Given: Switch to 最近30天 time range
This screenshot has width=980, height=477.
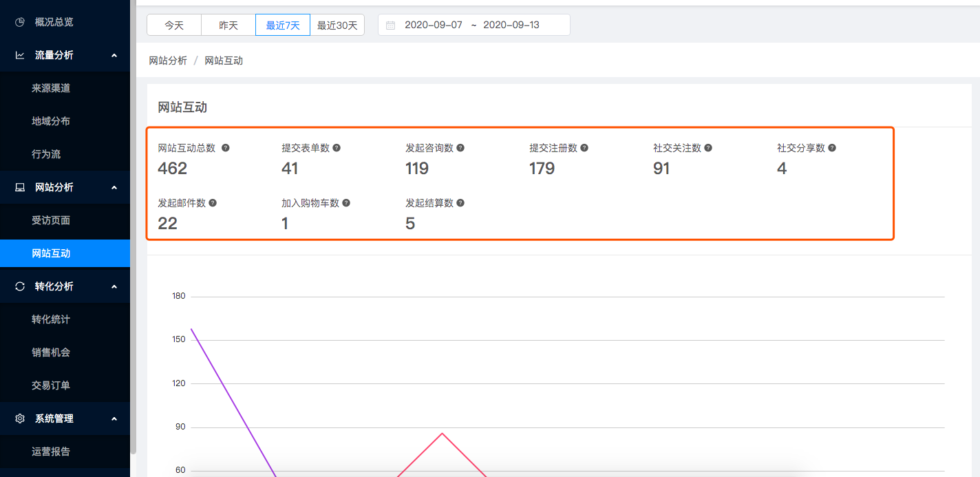Looking at the screenshot, I should [337, 25].
